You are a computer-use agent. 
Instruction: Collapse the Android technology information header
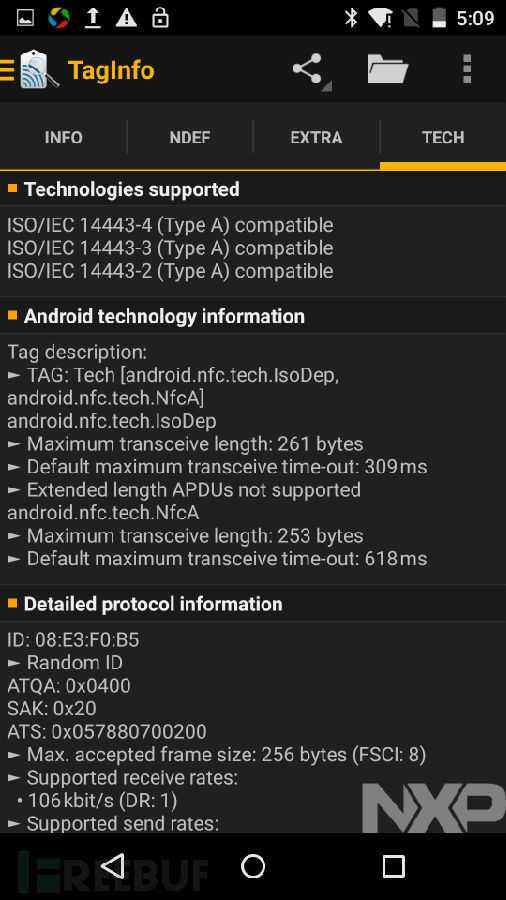coord(253,316)
